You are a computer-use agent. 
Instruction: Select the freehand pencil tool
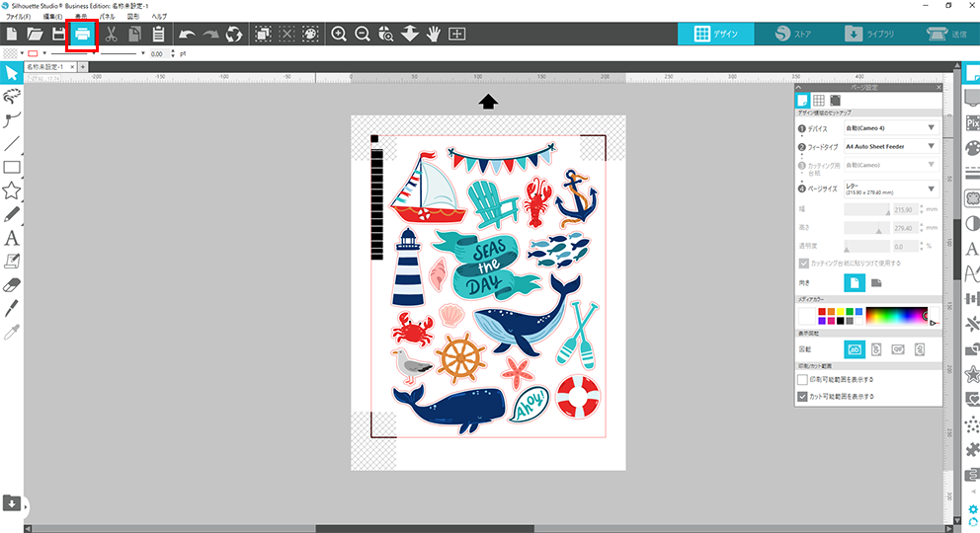[x=11, y=214]
